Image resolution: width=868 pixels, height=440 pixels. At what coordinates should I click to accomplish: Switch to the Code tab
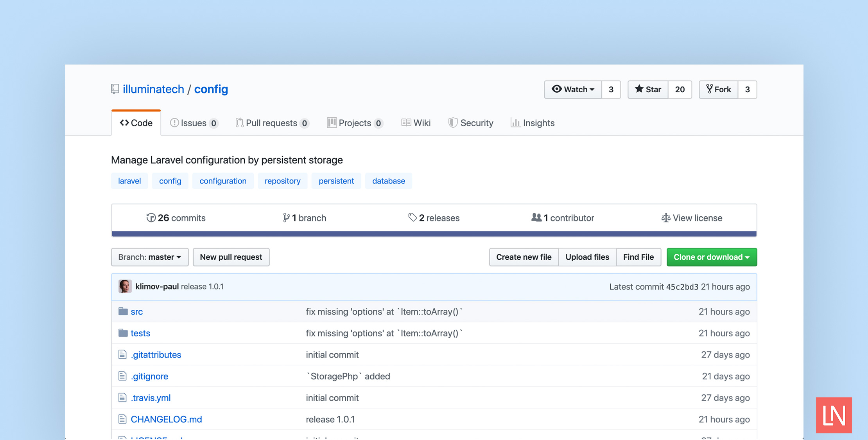pyautogui.click(x=136, y=123)
